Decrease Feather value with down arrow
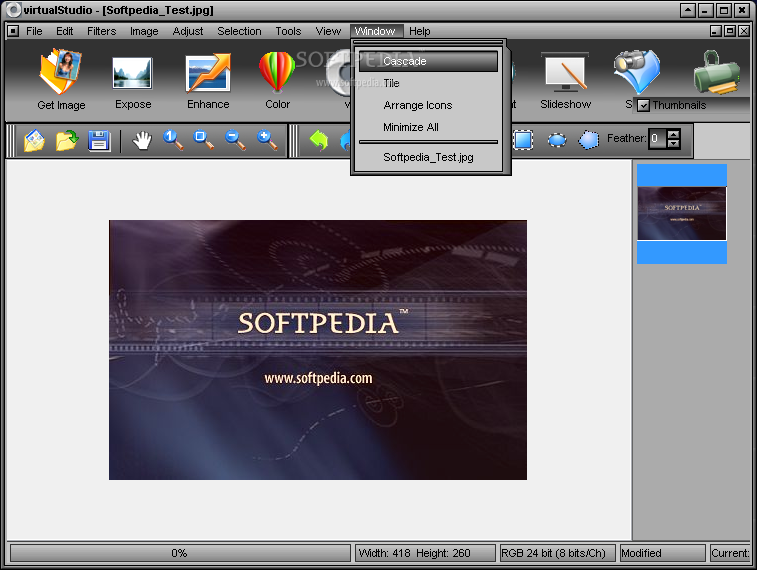Image resolution: width=757 pixels, height=570 pixels. coord(673,144)
